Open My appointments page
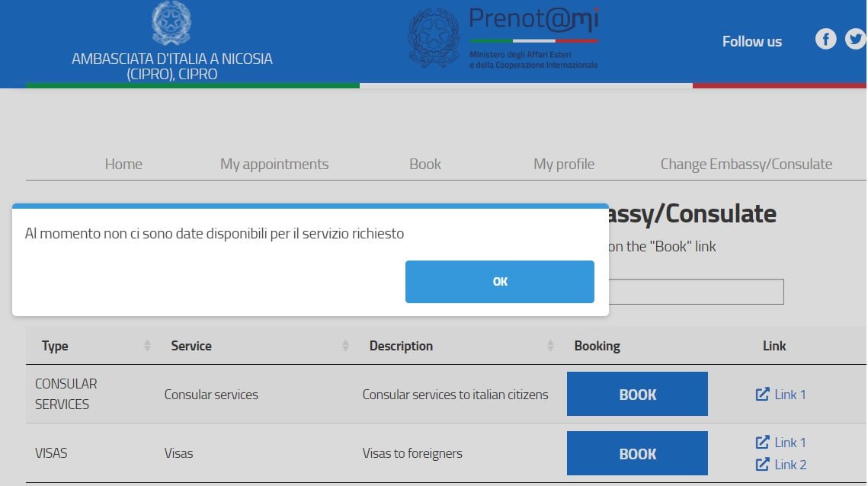Screen dimensions: 868x486 (274, 164)
